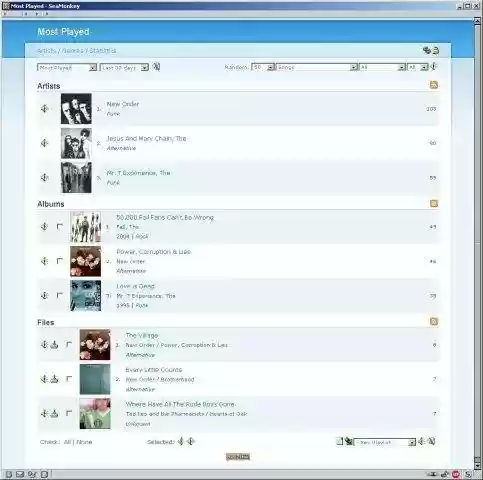Click add-to-playlist icon left of New Playlist
Viewport: 483px width, 480px height.
coord(349,442)
